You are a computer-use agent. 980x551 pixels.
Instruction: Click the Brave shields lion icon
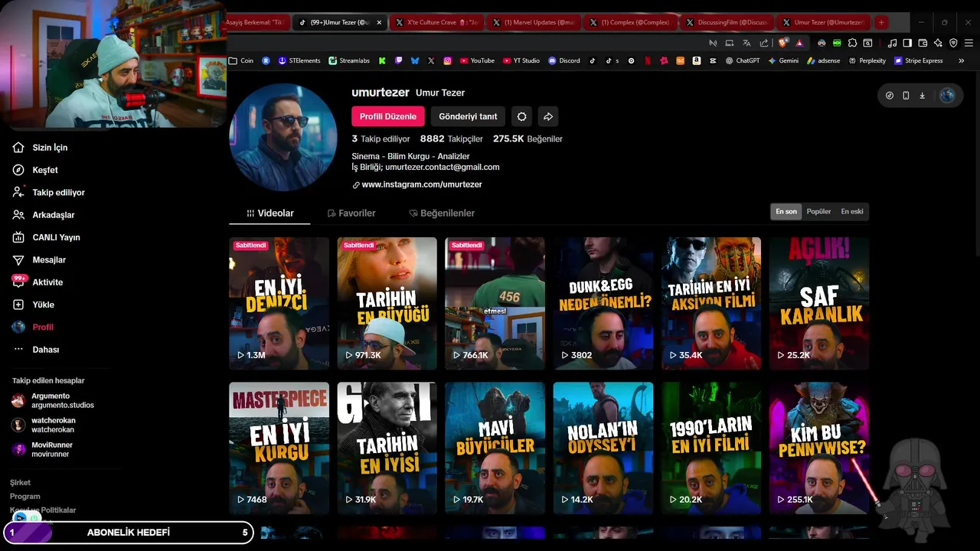pos(784,43)
